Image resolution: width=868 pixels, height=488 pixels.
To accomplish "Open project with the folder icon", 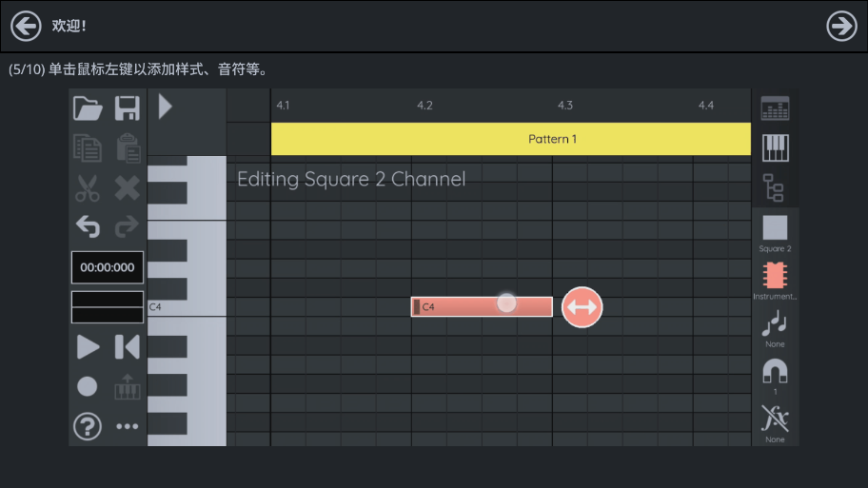I will click(x=88, y=107).
